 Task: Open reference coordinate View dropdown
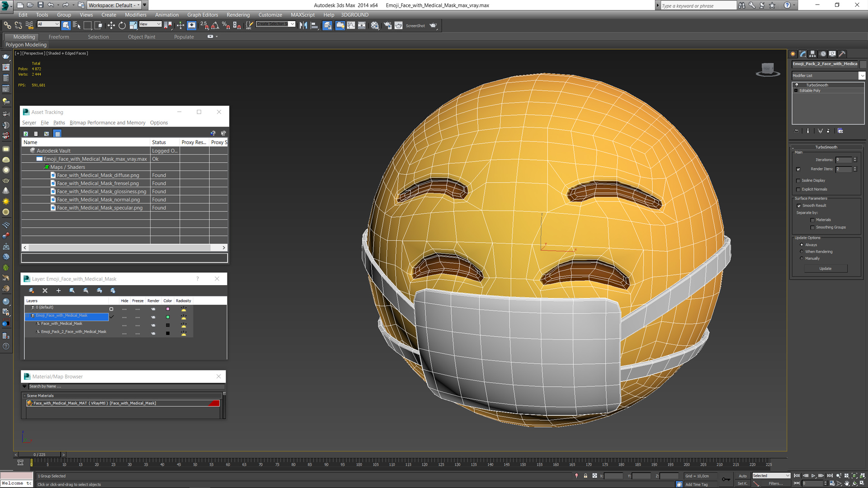(150, 24)
